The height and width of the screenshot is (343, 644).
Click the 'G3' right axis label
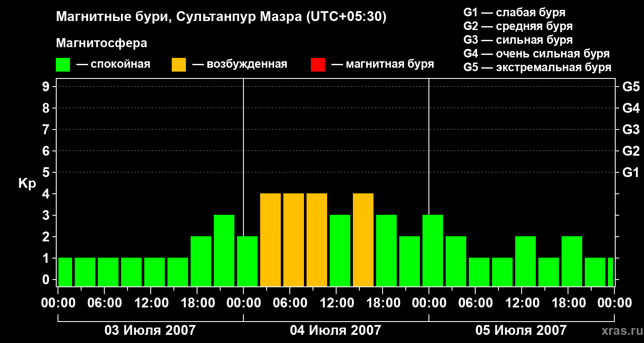pyautogui.click(x=631, y=129)
